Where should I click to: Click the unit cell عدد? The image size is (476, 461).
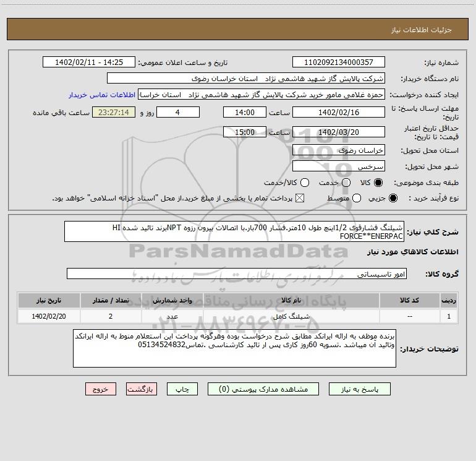click(172, 316)
